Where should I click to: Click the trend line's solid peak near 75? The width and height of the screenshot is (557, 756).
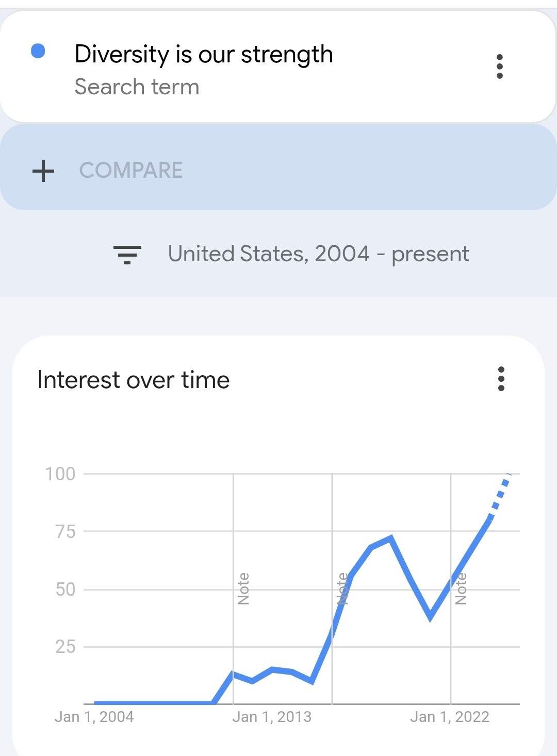pos(390,539)
